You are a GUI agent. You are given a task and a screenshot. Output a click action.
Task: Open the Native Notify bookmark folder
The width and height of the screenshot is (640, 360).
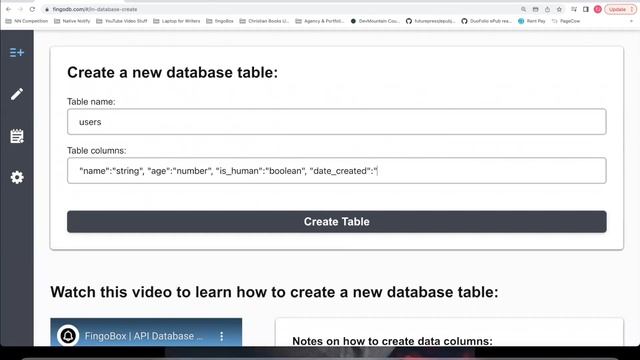72,21
